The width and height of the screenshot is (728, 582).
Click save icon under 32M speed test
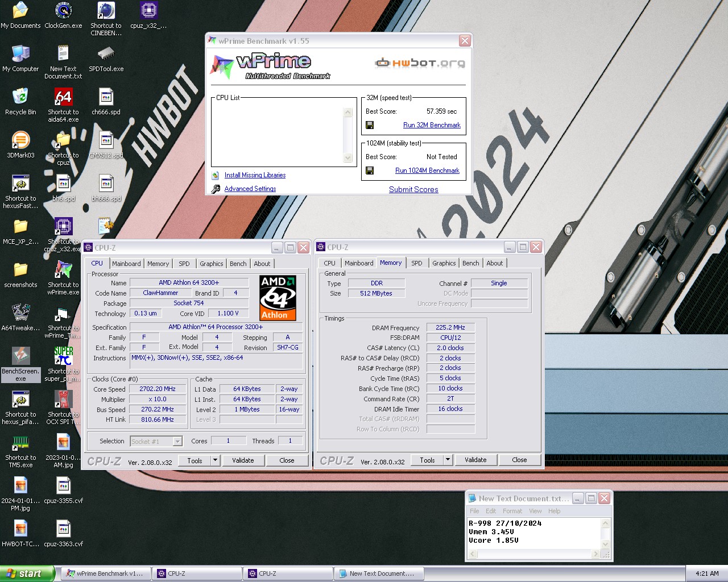(x=370, y=125)
